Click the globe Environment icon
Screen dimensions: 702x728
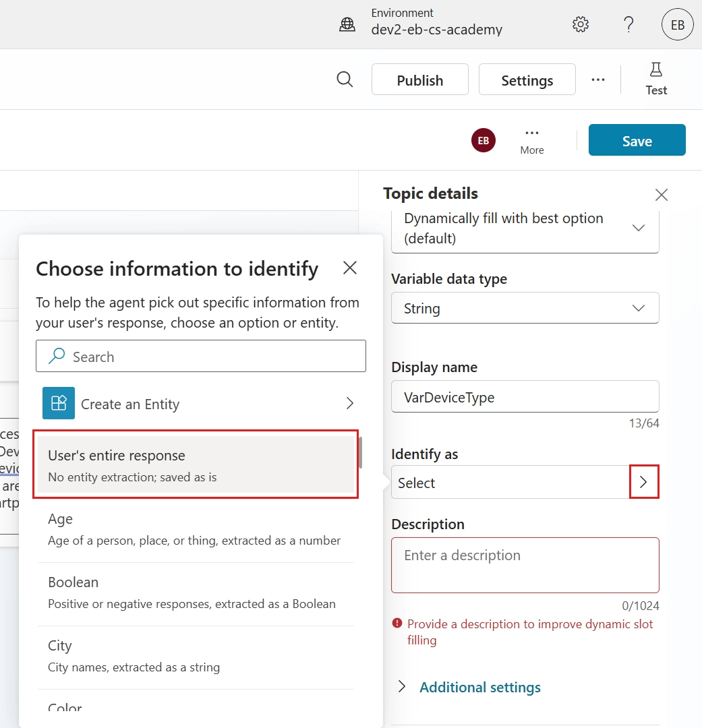tap(347, 25)
